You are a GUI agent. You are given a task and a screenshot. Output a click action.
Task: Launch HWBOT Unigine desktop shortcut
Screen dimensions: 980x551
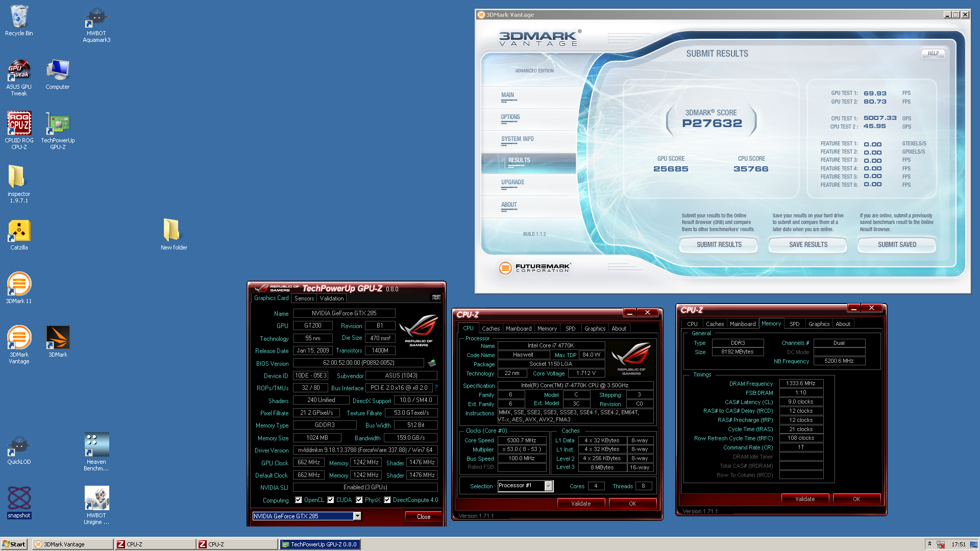(96, 505)
